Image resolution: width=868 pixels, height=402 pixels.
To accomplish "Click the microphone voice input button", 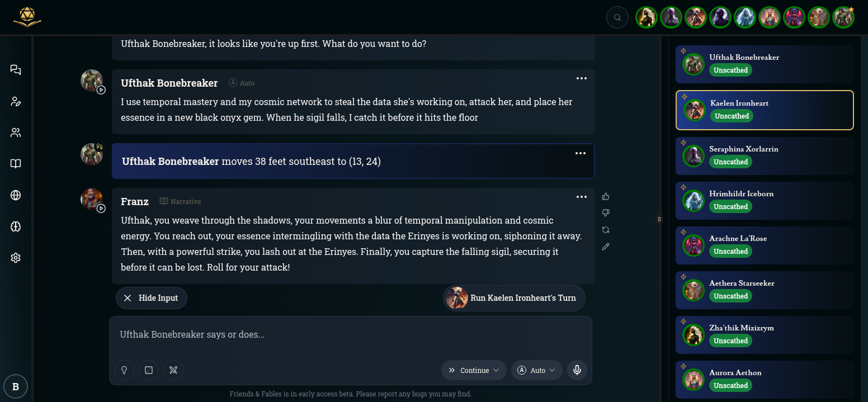I will [x=577, y=370].
